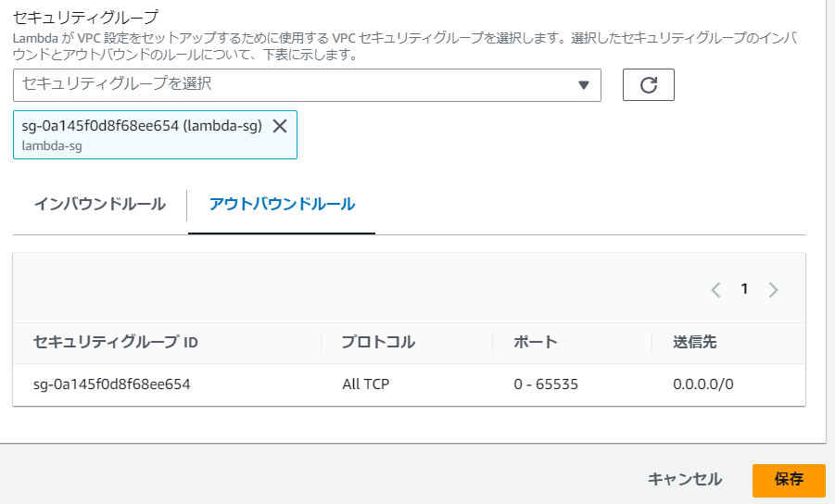Click the ポート column header
Screen dimensions: 835x504
pos(536,342)
